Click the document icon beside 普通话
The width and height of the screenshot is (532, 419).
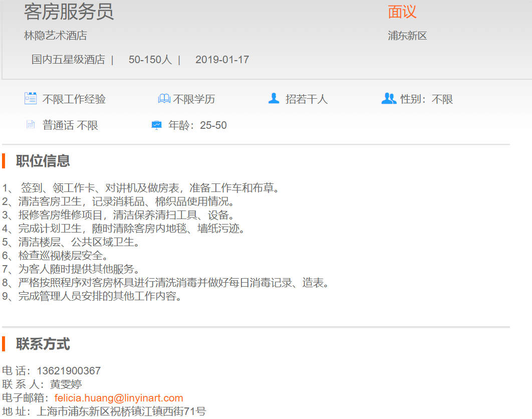pos(31,125)
